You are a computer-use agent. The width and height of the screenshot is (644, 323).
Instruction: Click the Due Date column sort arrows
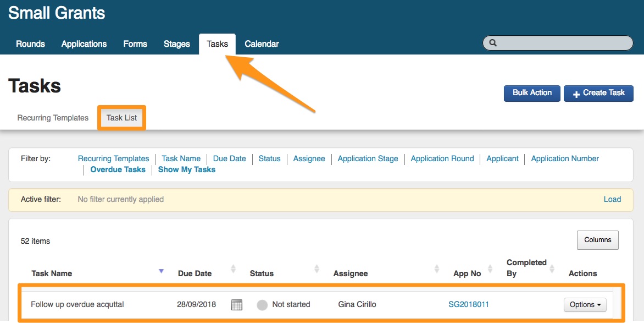coord(233,269)
